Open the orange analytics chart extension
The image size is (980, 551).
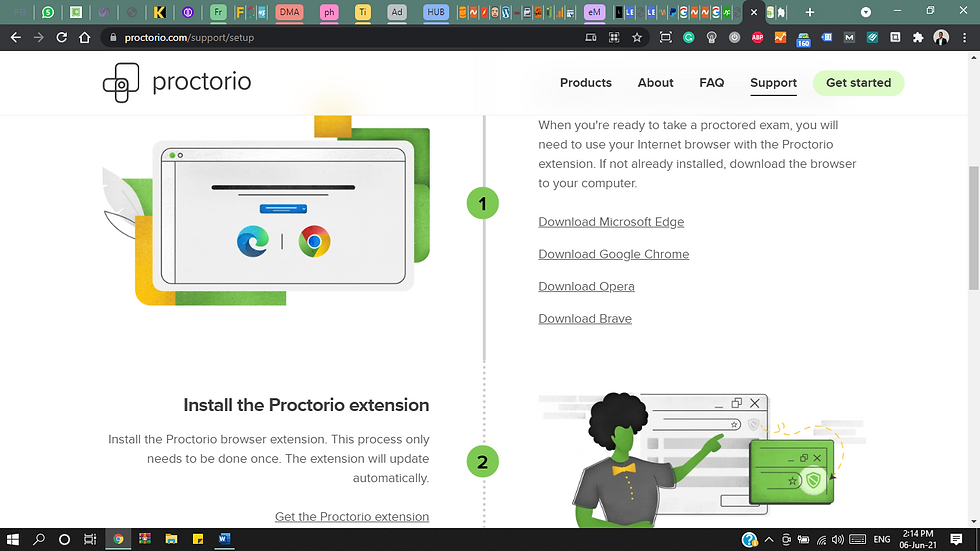[780, 37]
